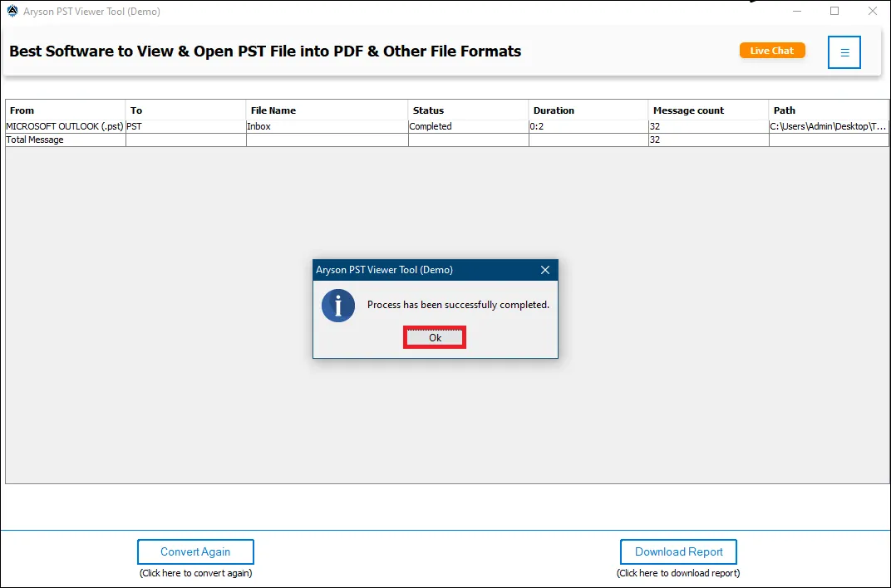Click the C:\Users\Admin\Desktop path cell
This screenshot has height=588, width=891.
pos(829,126)
